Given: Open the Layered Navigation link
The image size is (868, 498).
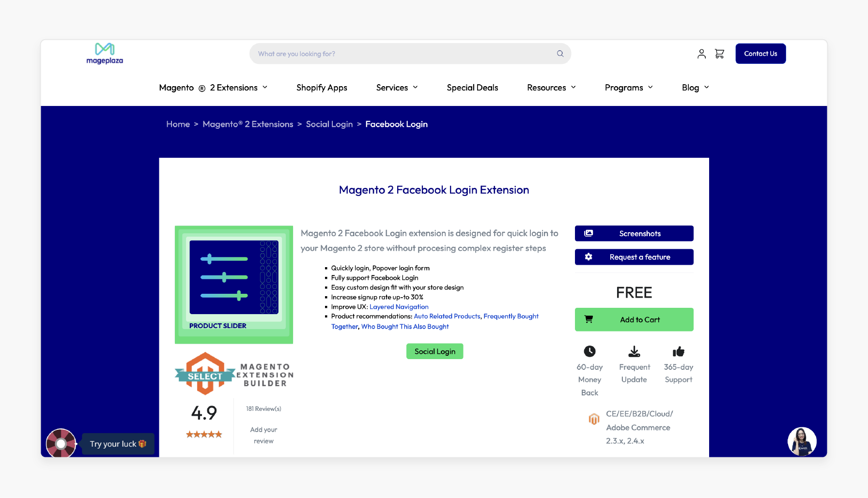Looking at the screenshot, I should coord(399,307).
